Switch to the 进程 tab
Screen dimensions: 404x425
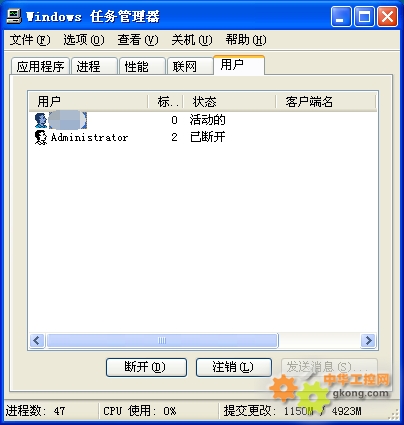[94, 66]
